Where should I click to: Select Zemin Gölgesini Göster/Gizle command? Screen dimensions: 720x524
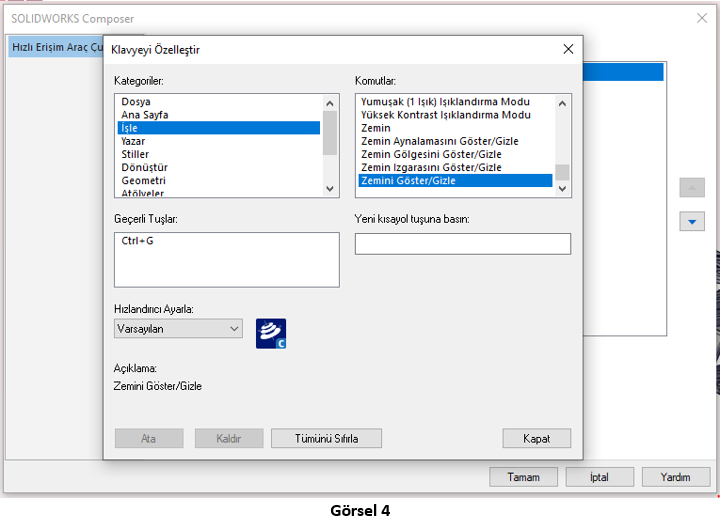[431, 155]
